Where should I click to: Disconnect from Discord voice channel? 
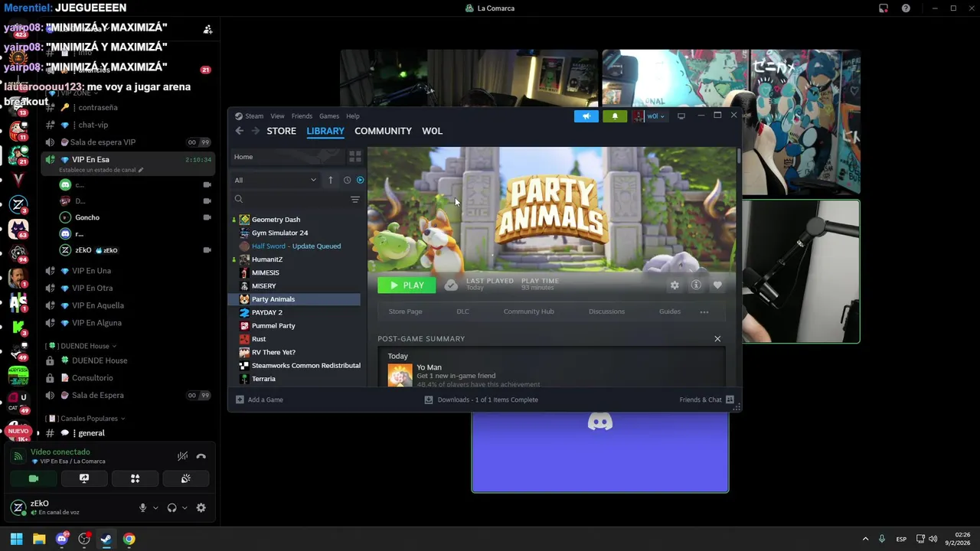click(x=201, y=456)
